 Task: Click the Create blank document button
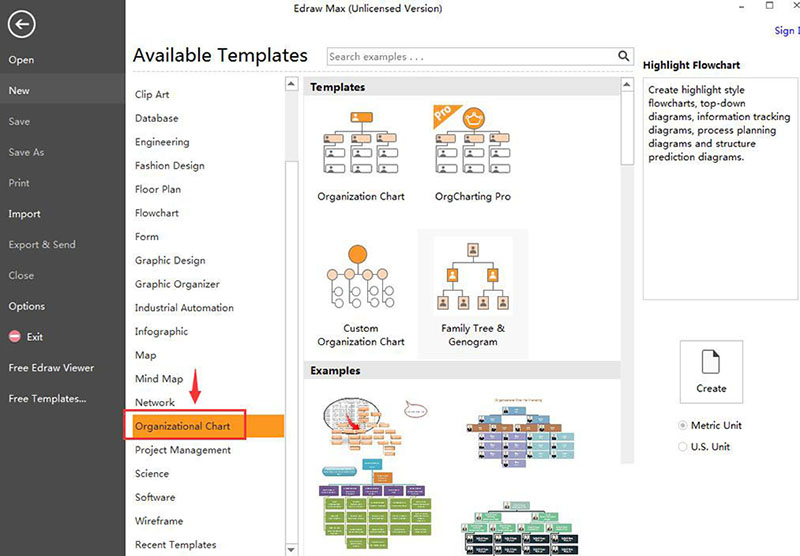711,372
